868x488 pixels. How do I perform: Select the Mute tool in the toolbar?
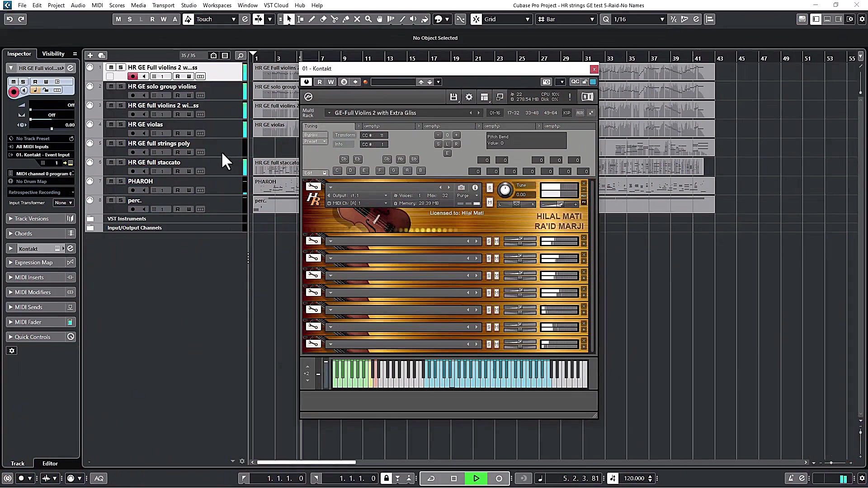tap(357, 19)
